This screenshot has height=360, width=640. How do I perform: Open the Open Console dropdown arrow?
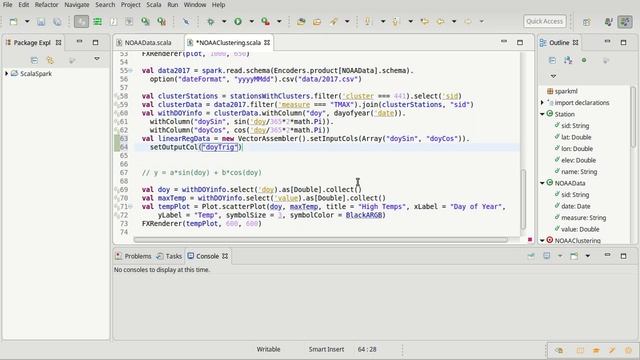tap(588, 256)
